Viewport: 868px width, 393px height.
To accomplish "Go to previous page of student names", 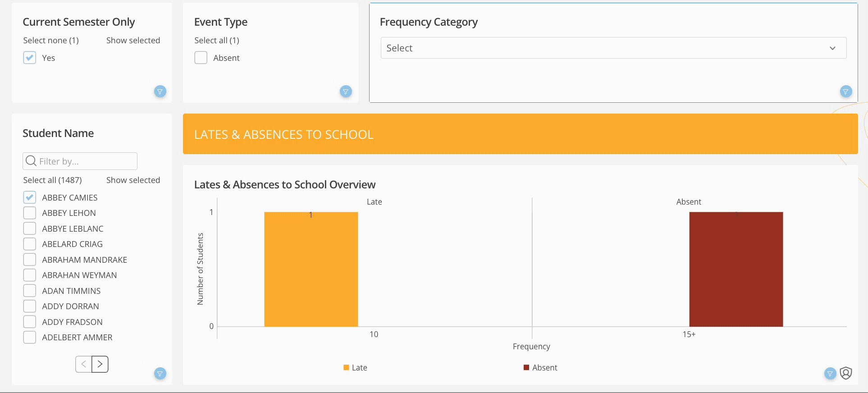I will pos(83,364).
